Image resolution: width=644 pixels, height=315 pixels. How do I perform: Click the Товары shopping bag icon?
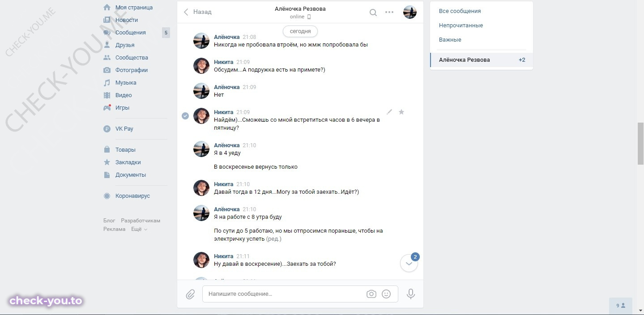(107, 149)
